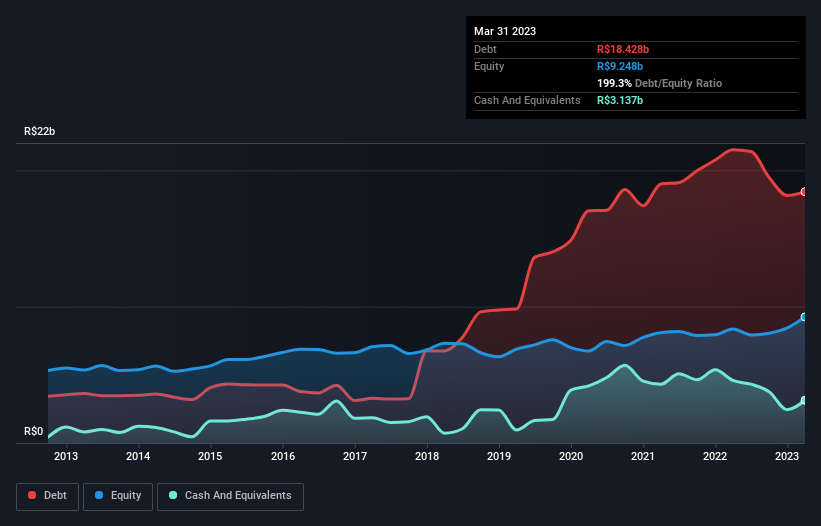Click the R$22b y-axis label
This screenshot has height=526, width=821.
39,131
